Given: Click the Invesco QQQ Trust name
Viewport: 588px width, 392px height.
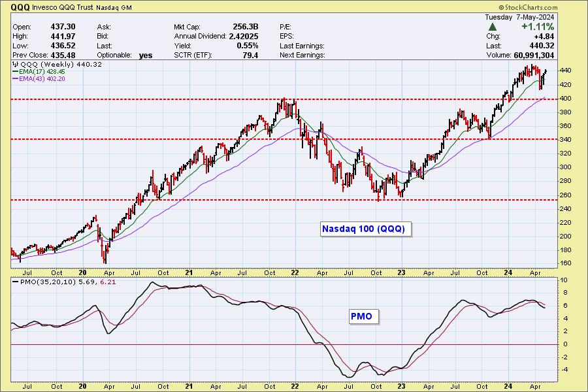Looking at the screenshot, I should click(63, 7).
